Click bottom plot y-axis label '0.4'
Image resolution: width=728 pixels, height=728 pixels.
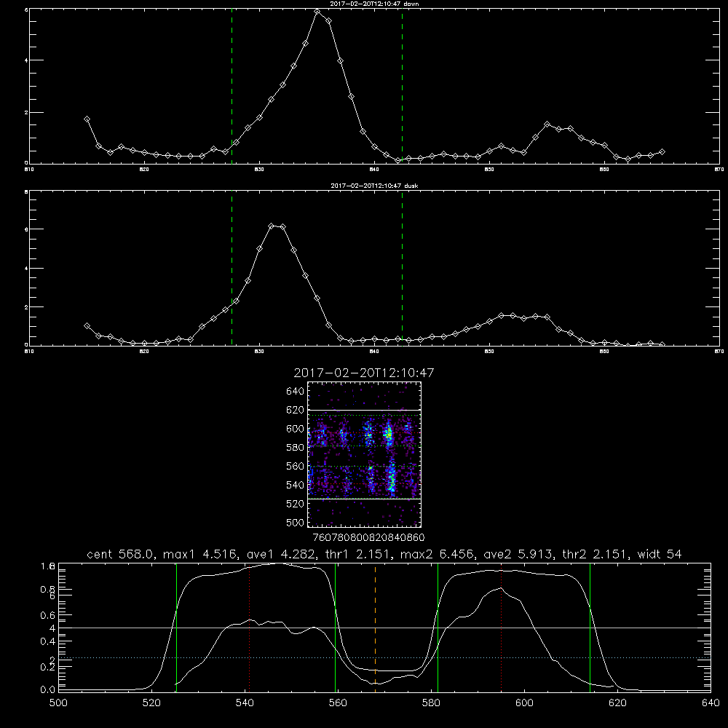pyautogui.click(x=48, y=641)
